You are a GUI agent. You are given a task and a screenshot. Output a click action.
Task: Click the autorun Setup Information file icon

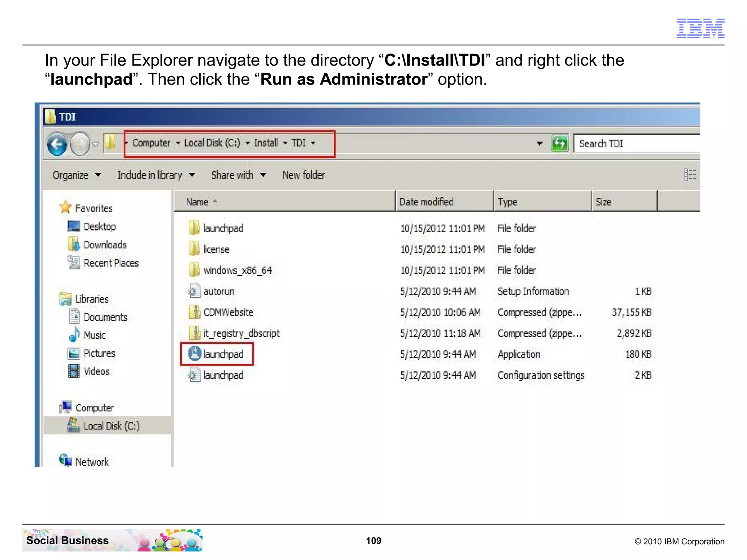click(194, 291)
